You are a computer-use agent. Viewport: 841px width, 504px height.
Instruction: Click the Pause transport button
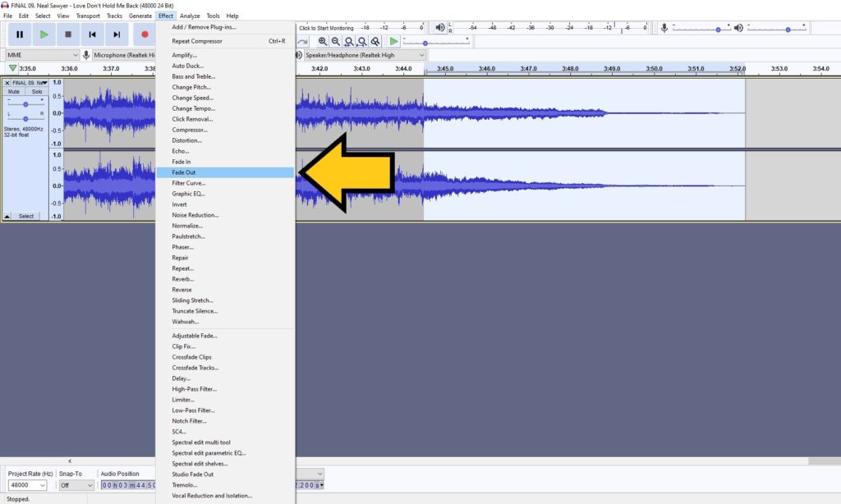20,34
